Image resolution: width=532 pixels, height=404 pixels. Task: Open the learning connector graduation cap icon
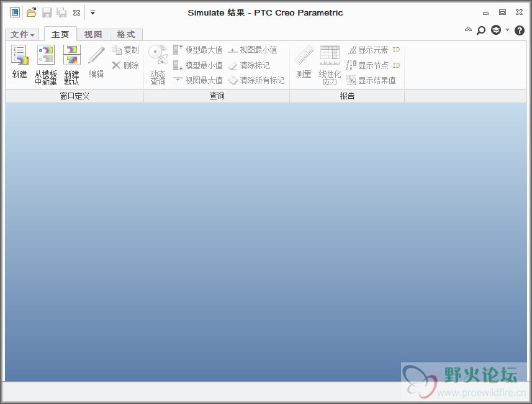(496, 30)
